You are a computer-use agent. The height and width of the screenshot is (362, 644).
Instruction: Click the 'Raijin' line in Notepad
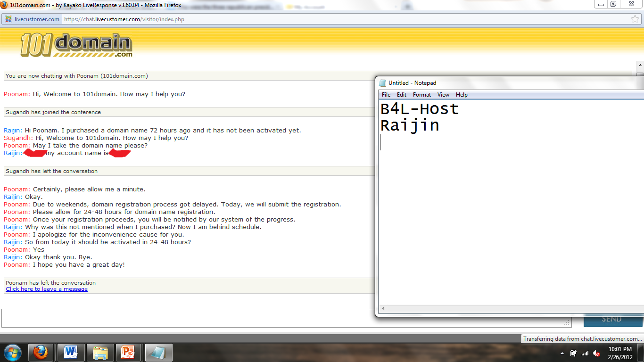[410, 125]
